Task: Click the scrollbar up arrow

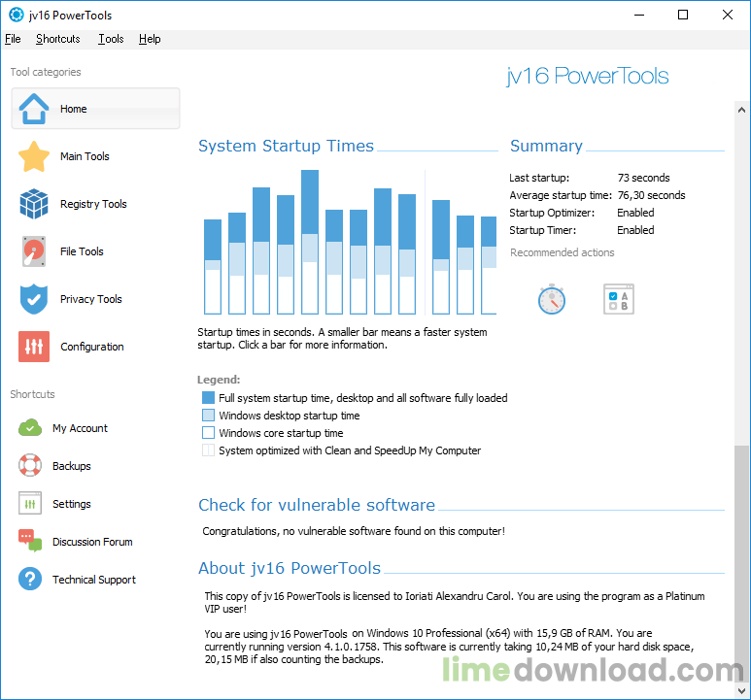Action: pyautogui.click(x=741, y=110)
